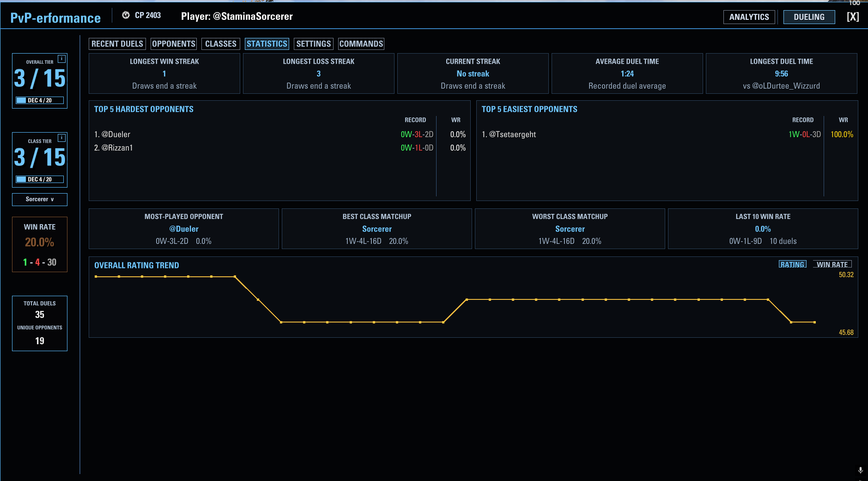Screen dimensions: 868x481
Task: Click the Class Tier DEC 4/20 progress bar
Action: click(x=40, y=179)
